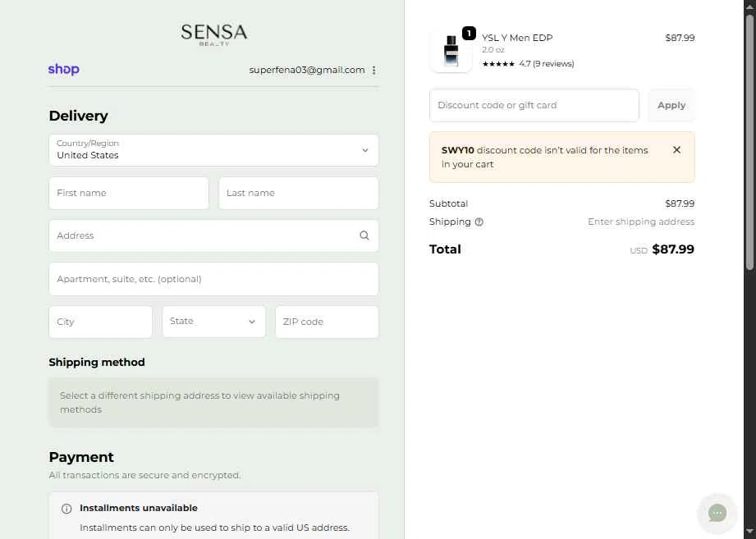Click the YSL Y Men EDP product name

517,38
